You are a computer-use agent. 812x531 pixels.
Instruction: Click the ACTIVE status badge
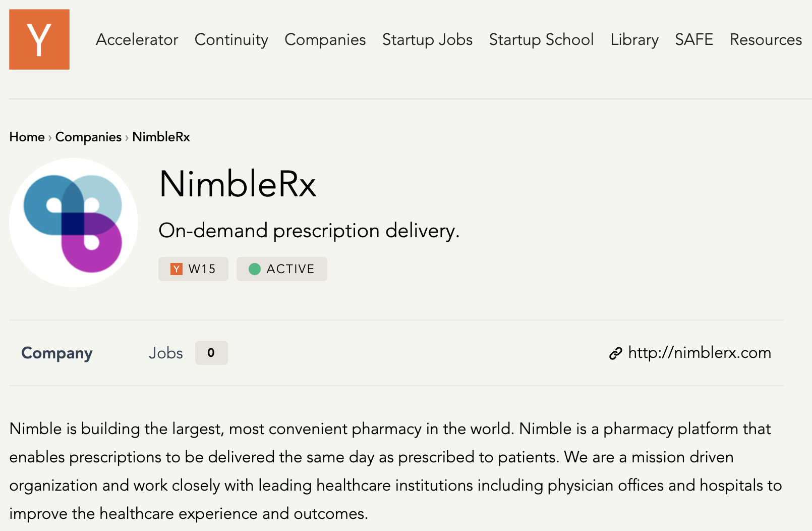(289, 269)
